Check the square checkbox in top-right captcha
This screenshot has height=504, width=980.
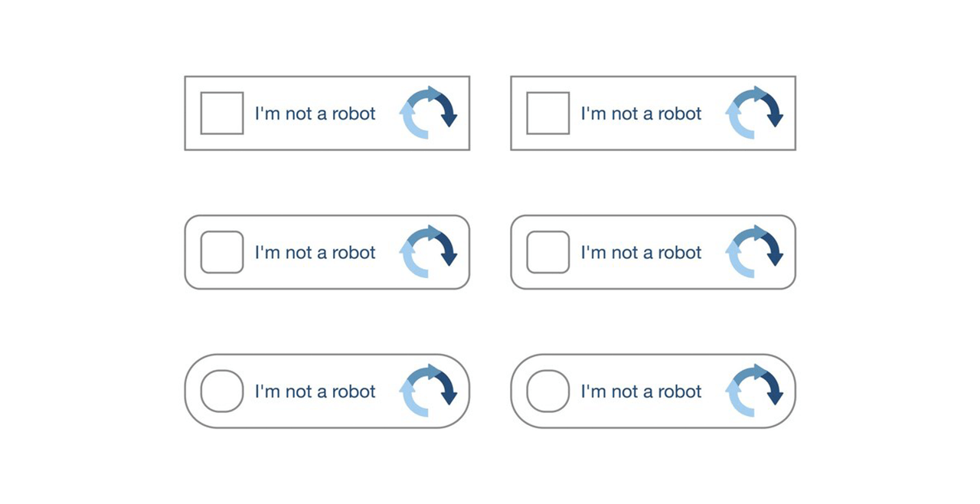[548, 113]
